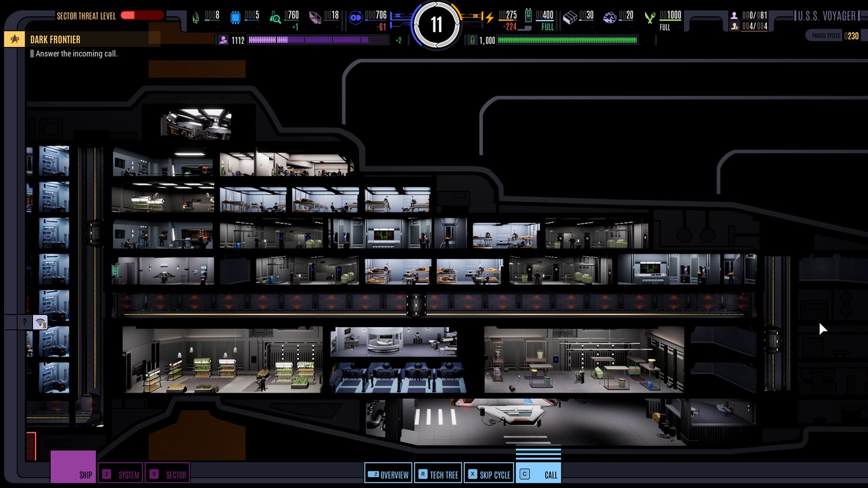This screenshot has width=868, height=488.
Task: Click the green microscope science points icon
Action: pyautogui.click(x=275, y=17)
